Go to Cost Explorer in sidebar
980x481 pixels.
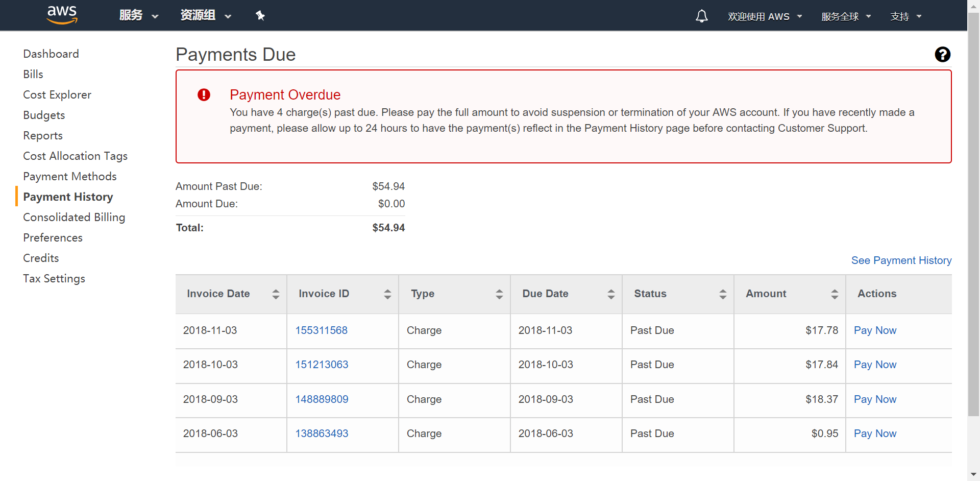coord(57,95)
